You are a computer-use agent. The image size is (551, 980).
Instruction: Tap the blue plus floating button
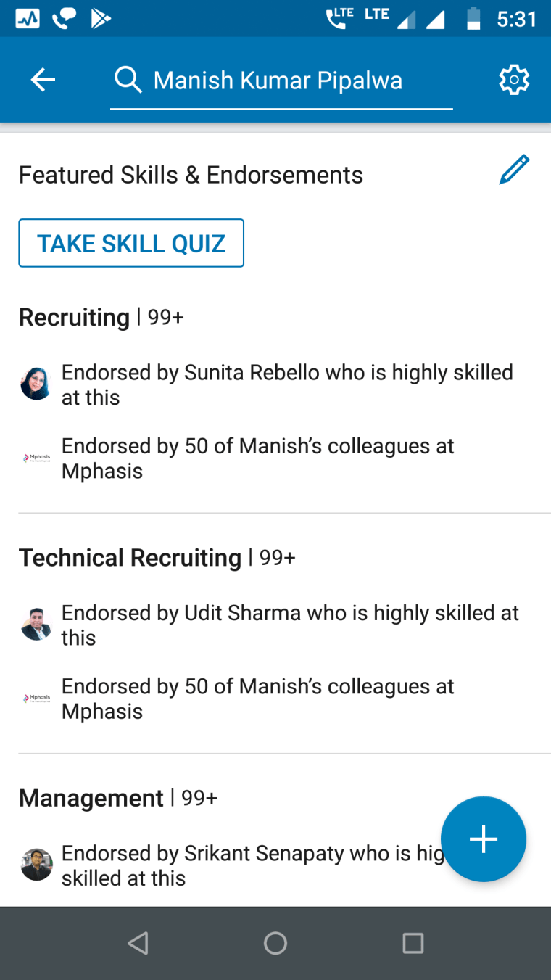pos(483,839)
